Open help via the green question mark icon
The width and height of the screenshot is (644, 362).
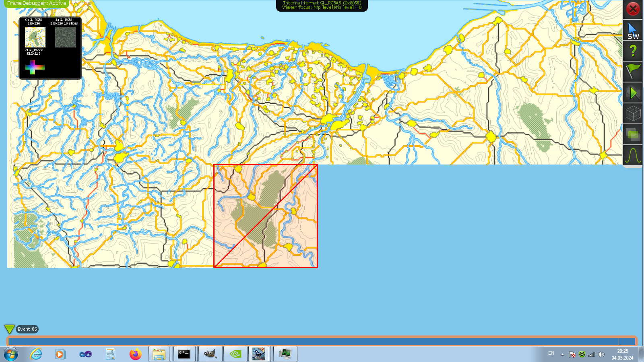tap(633, 51)
